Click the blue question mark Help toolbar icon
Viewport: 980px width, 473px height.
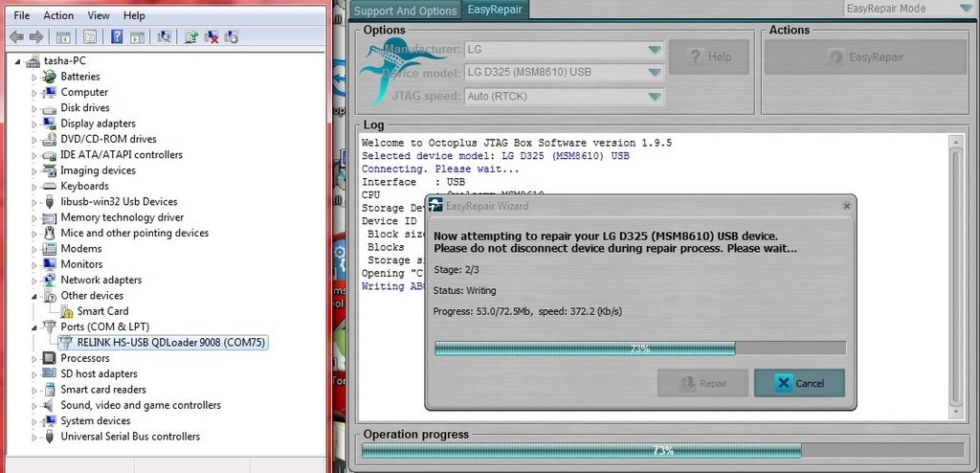pyautogui.click(x=117, y=37)
